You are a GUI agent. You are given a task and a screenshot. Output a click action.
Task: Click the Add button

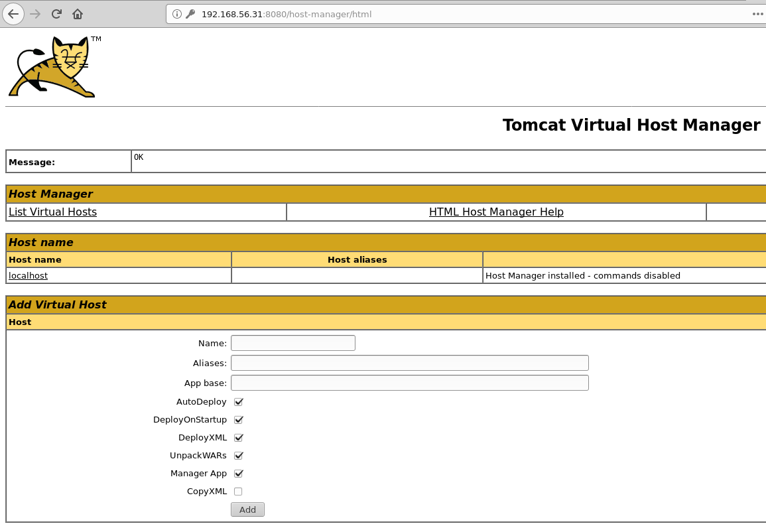tap(247, 509)
